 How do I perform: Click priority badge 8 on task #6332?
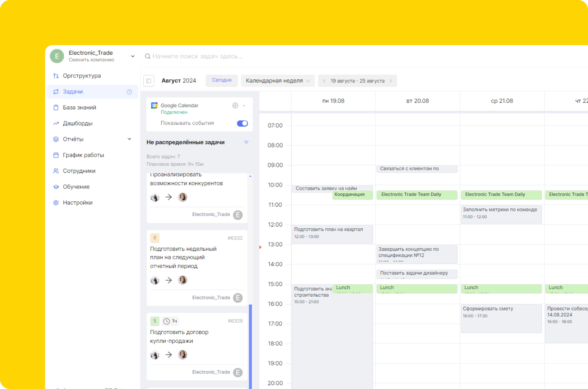pos(155,238)
